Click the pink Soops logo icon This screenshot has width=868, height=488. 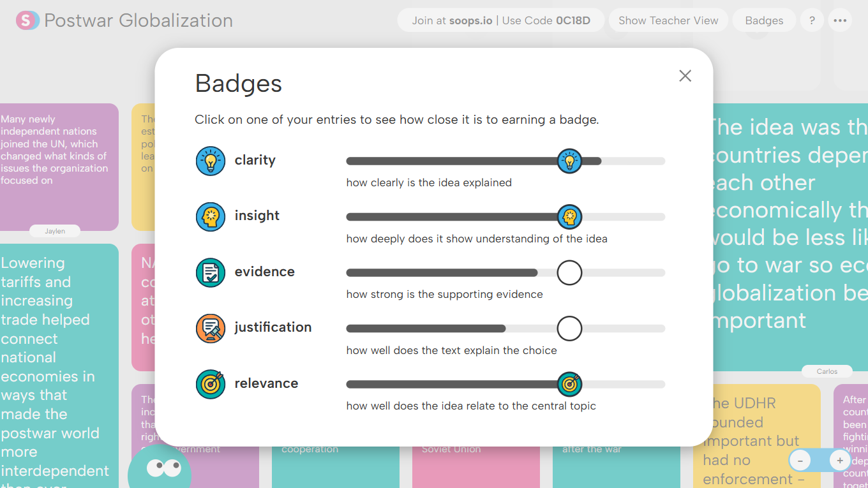click(27, 20)
